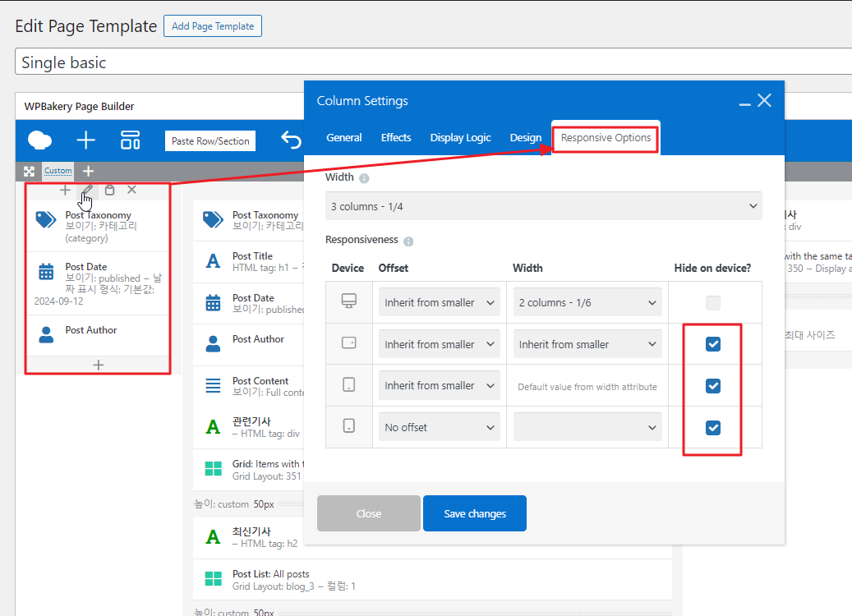Click the Grid: Items green grid icon
Viewport: 852px width, 616px height.
click(213, 469)
